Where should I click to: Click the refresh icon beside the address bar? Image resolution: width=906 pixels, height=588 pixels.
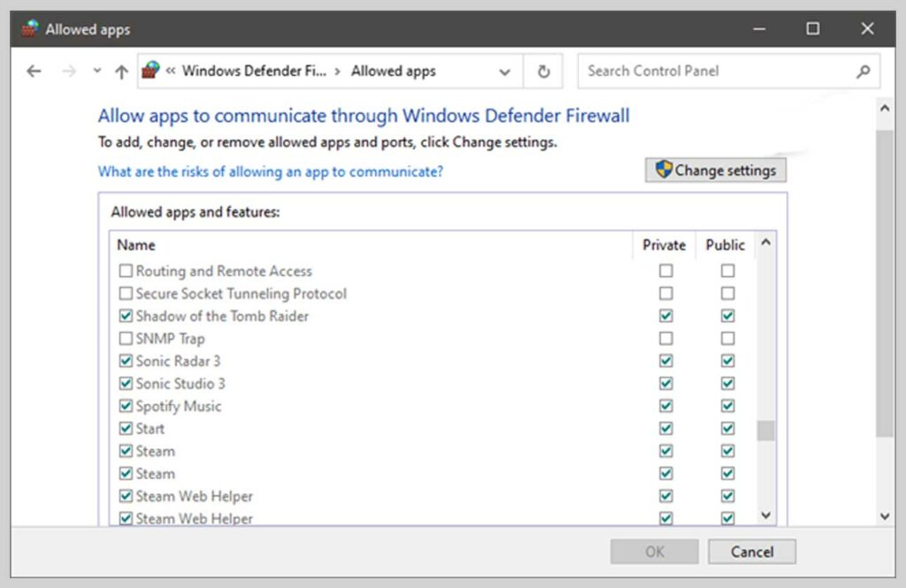click(543, 71)
